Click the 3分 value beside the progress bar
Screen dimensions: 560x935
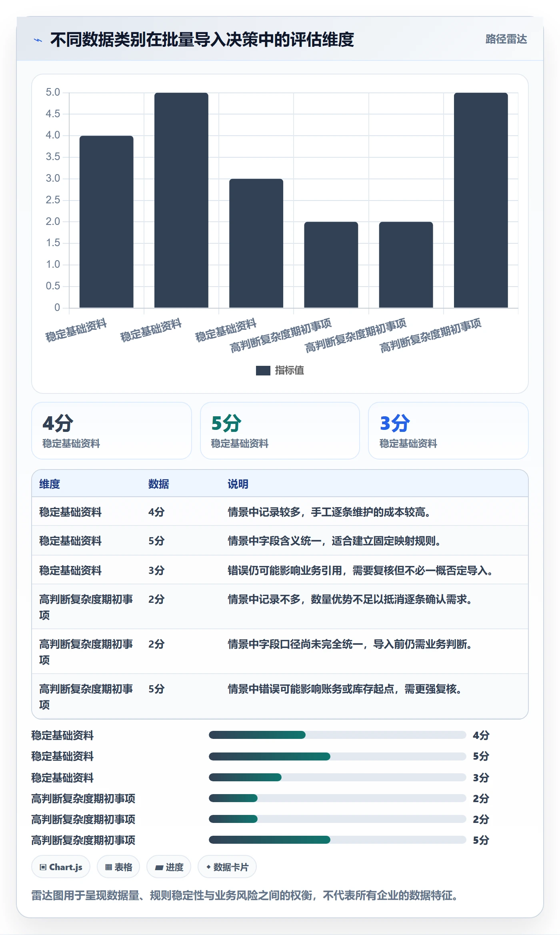(x=481, y=778)
